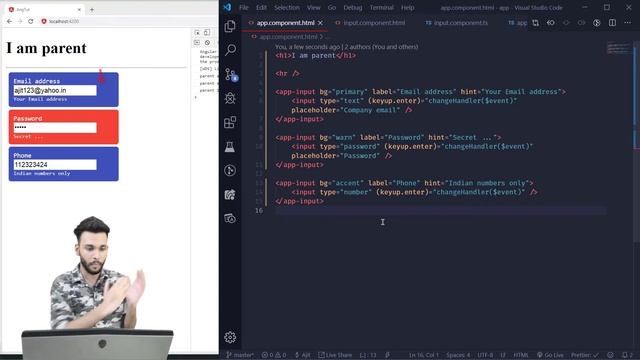Click line 16 in the editor
Screen dimensions: 640x360
(441, 211)
